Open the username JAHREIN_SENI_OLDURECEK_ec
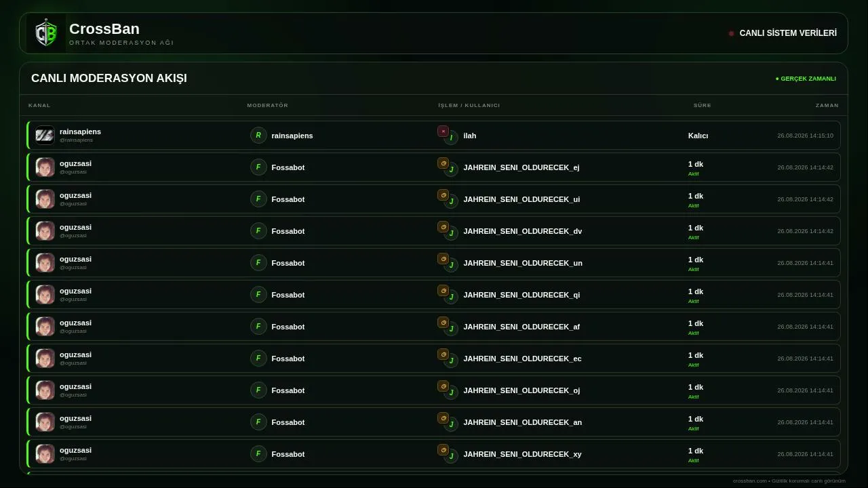 click(522, 359)
